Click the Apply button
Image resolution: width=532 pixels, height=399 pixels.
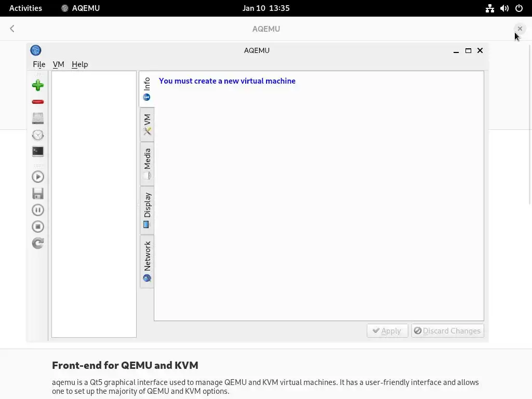387,330
